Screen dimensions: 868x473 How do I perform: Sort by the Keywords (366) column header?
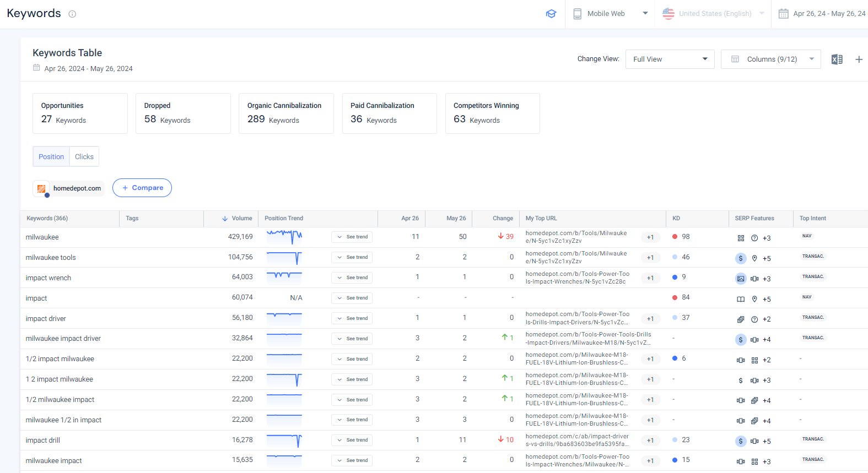47,219
